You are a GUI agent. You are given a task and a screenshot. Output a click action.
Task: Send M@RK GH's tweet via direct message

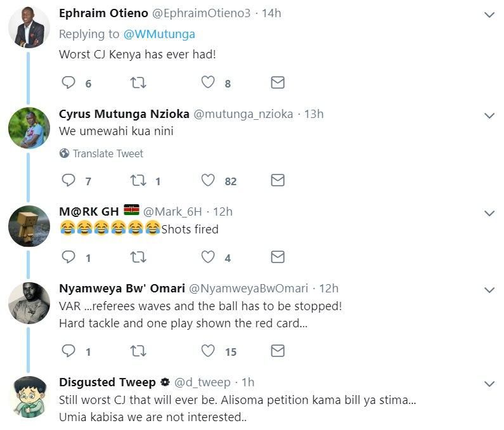(278, 257)
